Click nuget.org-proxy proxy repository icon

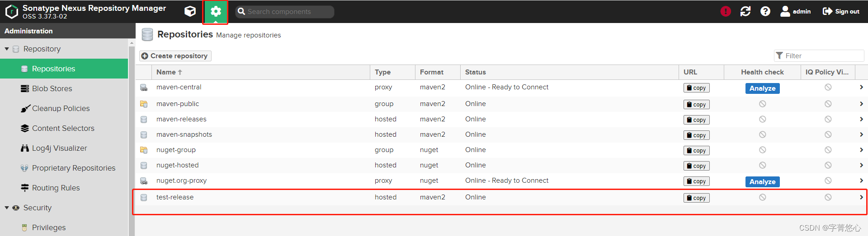click(144, 181)
